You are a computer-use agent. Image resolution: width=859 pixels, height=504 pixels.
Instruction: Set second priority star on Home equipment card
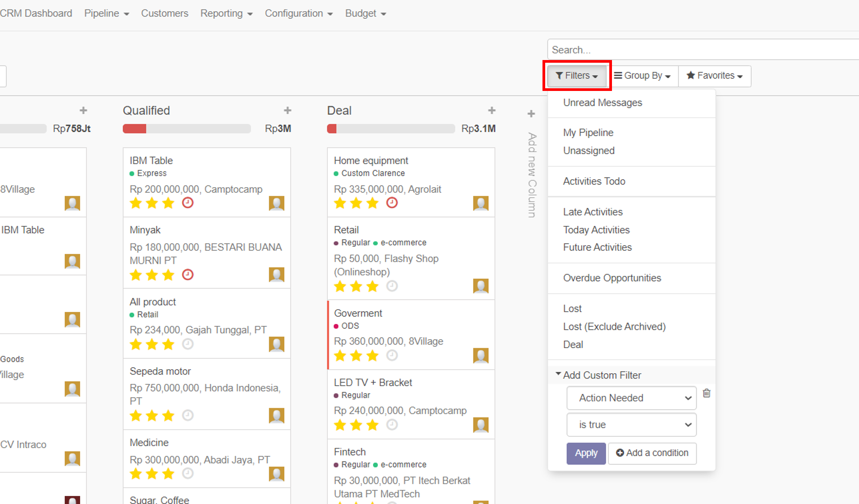tap(356, 203)
